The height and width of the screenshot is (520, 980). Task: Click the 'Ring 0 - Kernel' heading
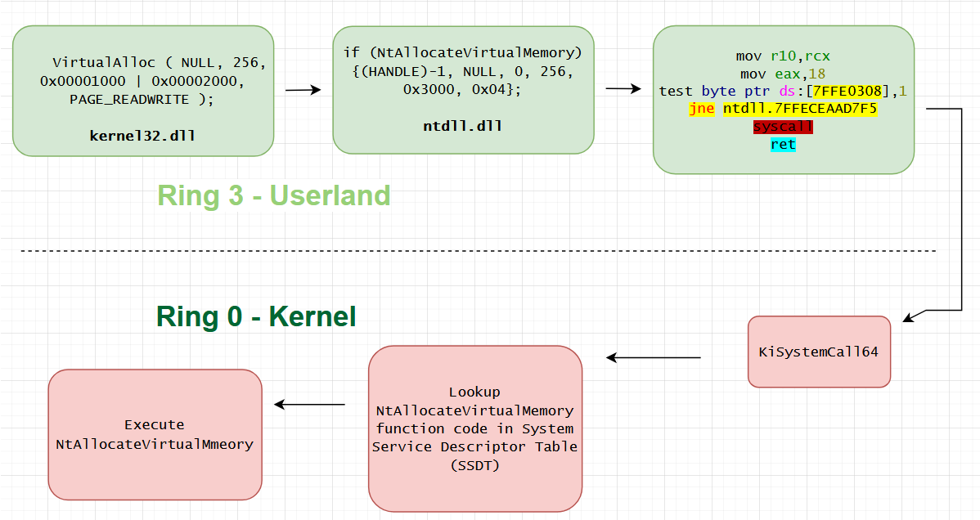tap(256, 316)
